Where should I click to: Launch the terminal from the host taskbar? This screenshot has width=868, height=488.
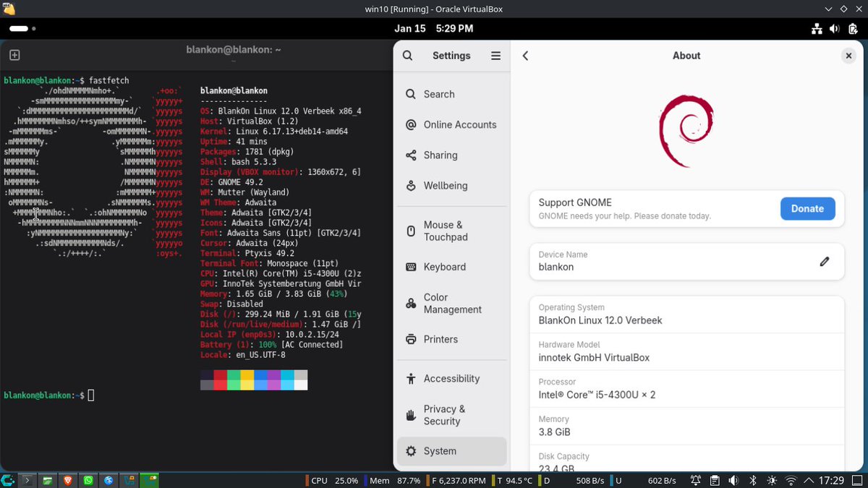coord(27,480)
